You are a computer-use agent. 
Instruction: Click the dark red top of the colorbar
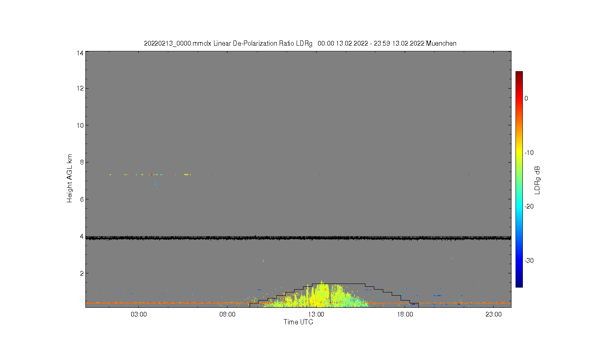pyautogui.click(x=519, y=75)
